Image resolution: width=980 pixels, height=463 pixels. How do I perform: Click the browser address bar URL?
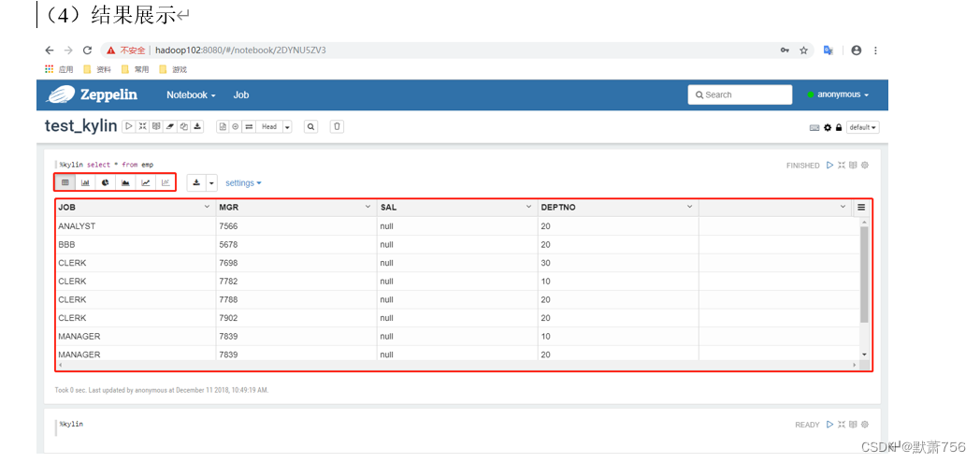[240, 51]
